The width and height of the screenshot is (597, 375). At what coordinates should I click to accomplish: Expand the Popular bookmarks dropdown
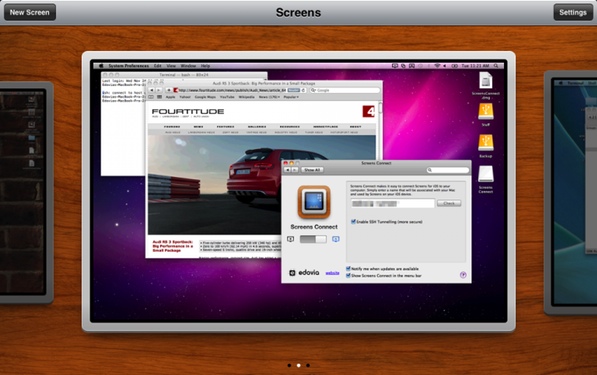pos(291,97)
